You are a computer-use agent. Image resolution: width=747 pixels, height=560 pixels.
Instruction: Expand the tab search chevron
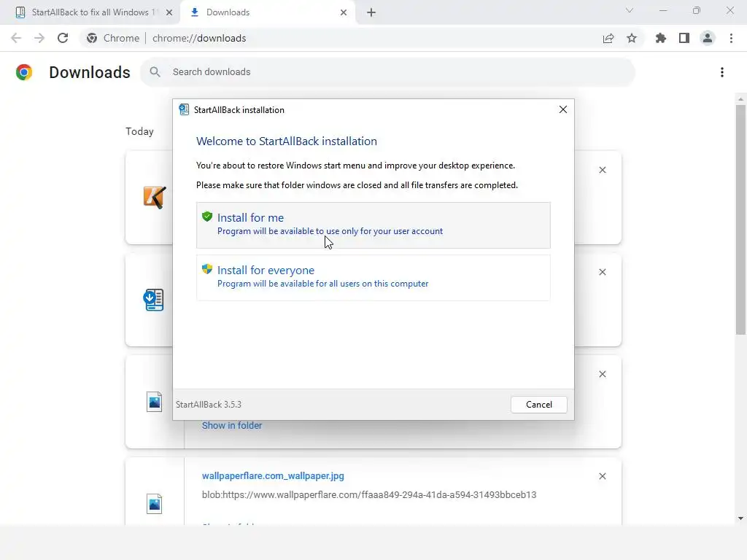pyautogui.click(x=630, y=11)
